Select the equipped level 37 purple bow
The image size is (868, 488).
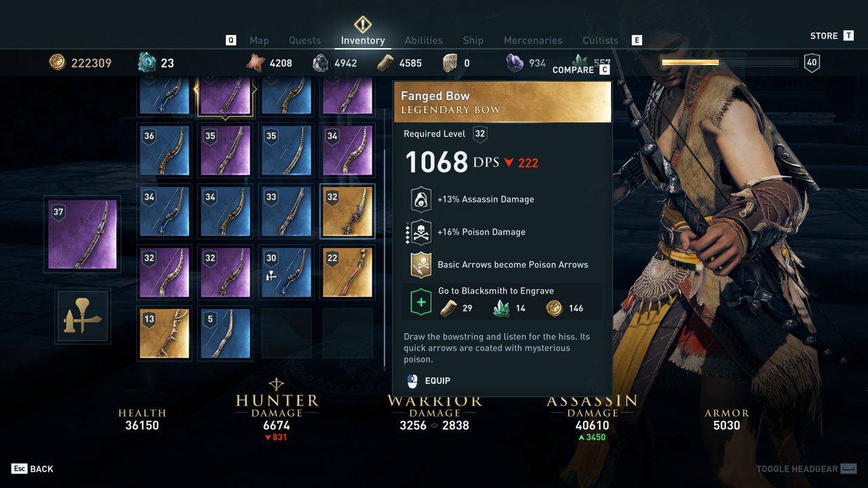[x=83, y=235]
